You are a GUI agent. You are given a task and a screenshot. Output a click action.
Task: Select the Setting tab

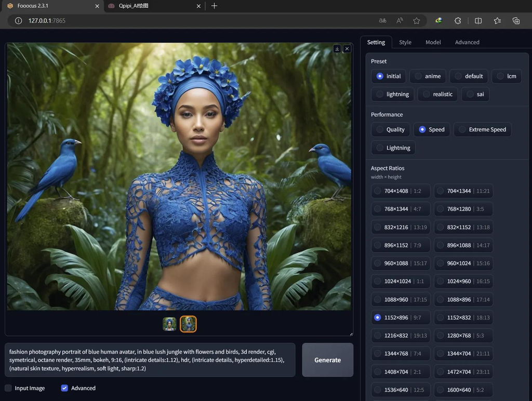pyautogui.click(x=376, y=42)
